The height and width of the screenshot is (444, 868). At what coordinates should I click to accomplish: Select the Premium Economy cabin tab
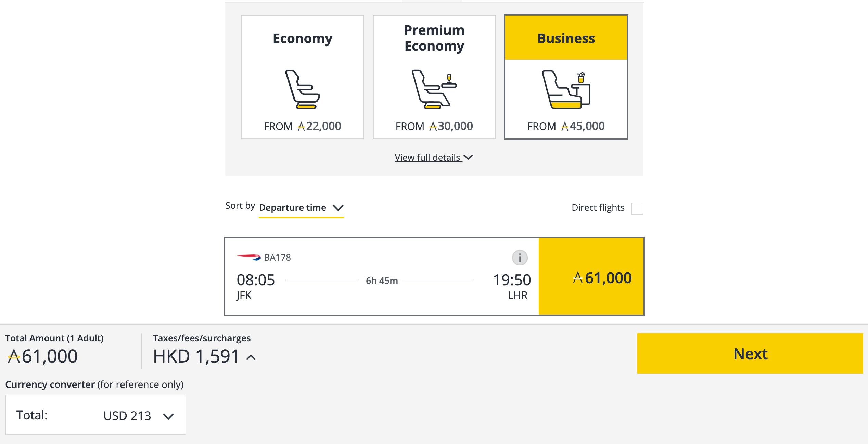pyautogui.click(x=434, y=77)
